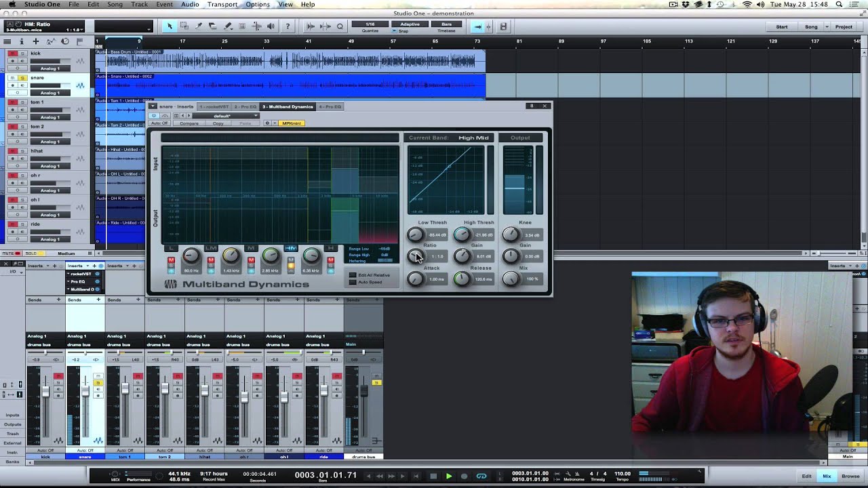The width and height of the screenshot is (868, 488).
Task: Mute the Low band in Multiband Dynamics
Action: click(172, 260)
